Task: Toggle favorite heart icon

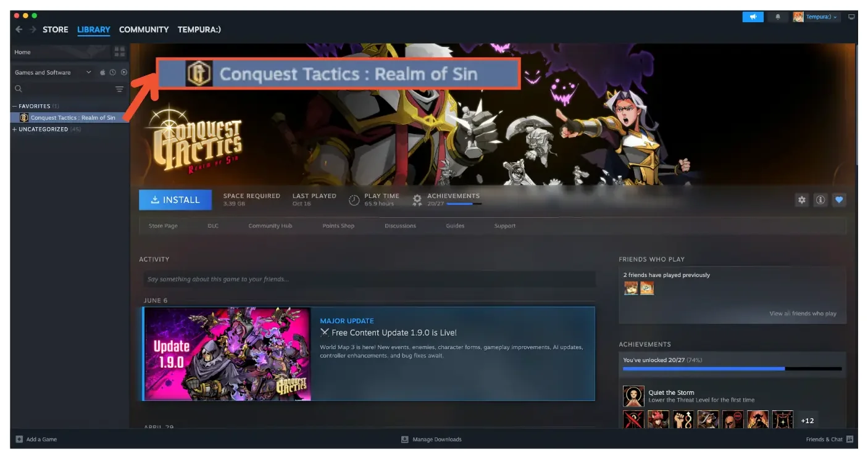Action: click(839, 200)
